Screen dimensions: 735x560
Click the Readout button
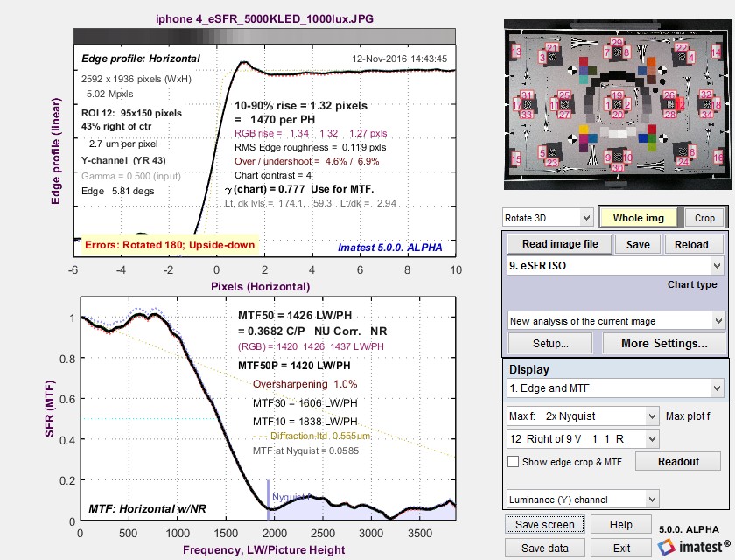point(678,462)
